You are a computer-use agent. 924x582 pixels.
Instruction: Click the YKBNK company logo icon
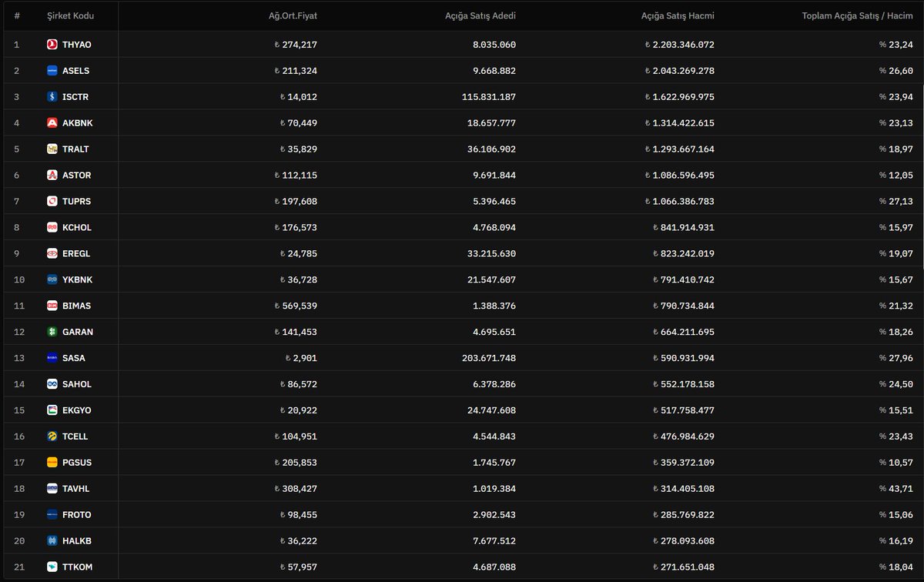point(52,280)
